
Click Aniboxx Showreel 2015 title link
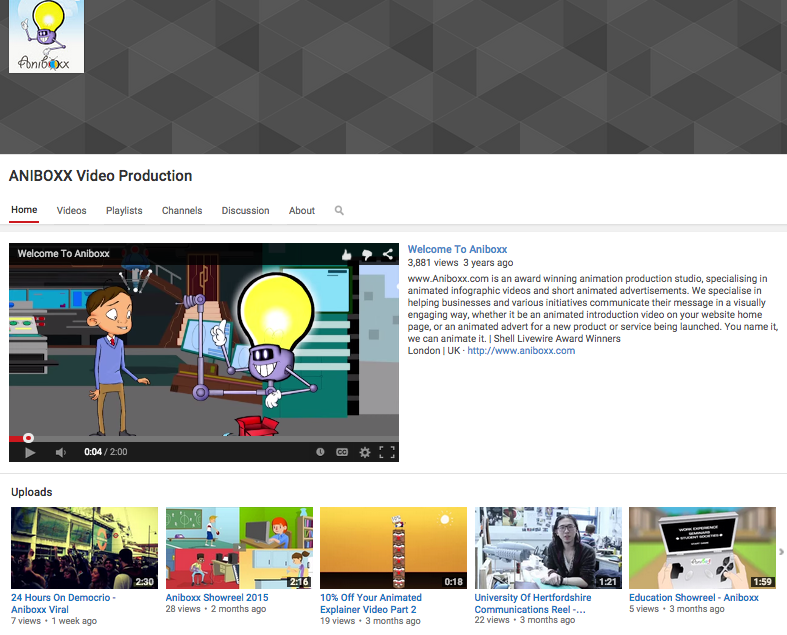(x=217, y=597)
